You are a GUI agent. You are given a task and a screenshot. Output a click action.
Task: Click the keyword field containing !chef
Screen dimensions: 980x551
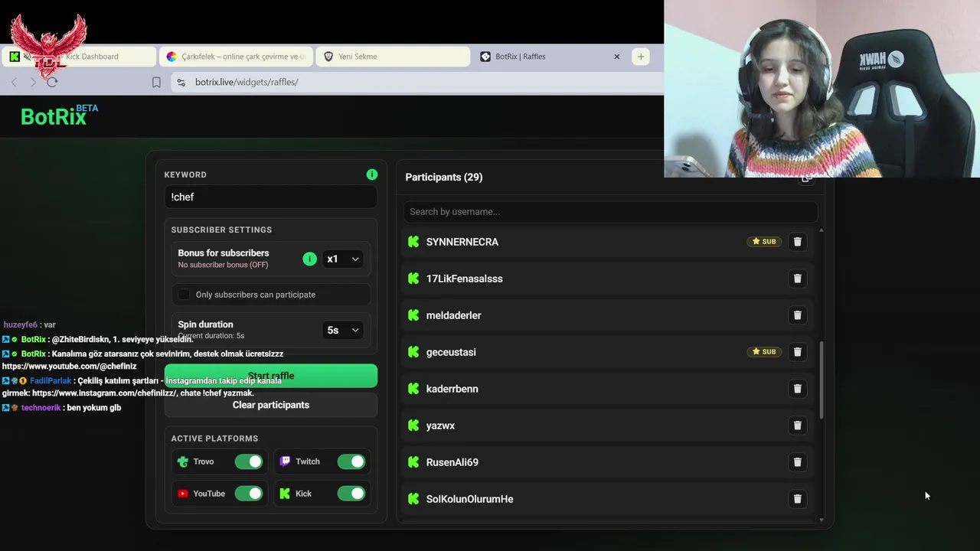271,197
